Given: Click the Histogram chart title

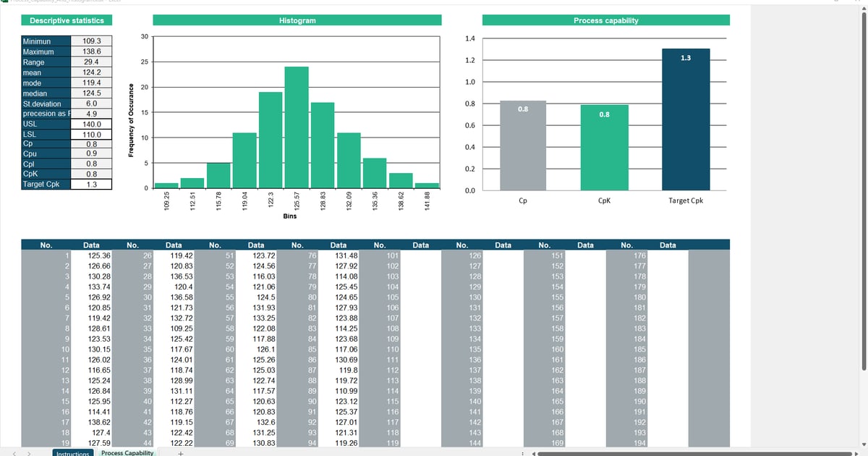Looking at the screenshot, I should tap(297, 20).
